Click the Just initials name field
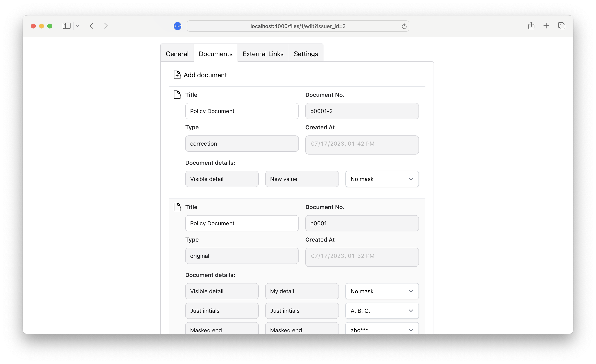The height and width of the screenshot is (364, 596). pos(222,311)
